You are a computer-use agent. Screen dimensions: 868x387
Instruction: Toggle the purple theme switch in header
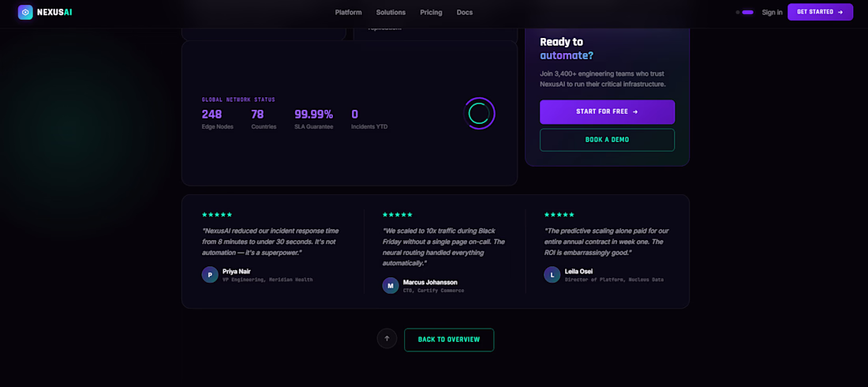point(747,12)
